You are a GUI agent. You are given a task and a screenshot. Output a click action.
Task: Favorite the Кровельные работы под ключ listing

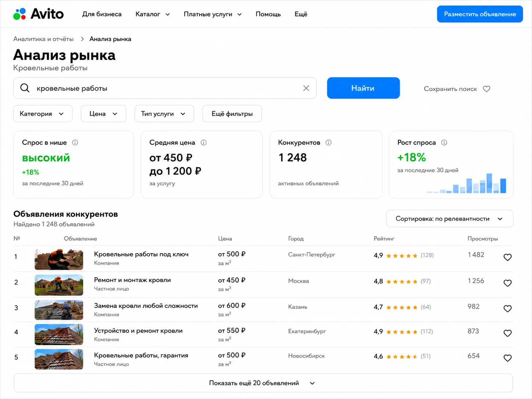coord(507,257)
